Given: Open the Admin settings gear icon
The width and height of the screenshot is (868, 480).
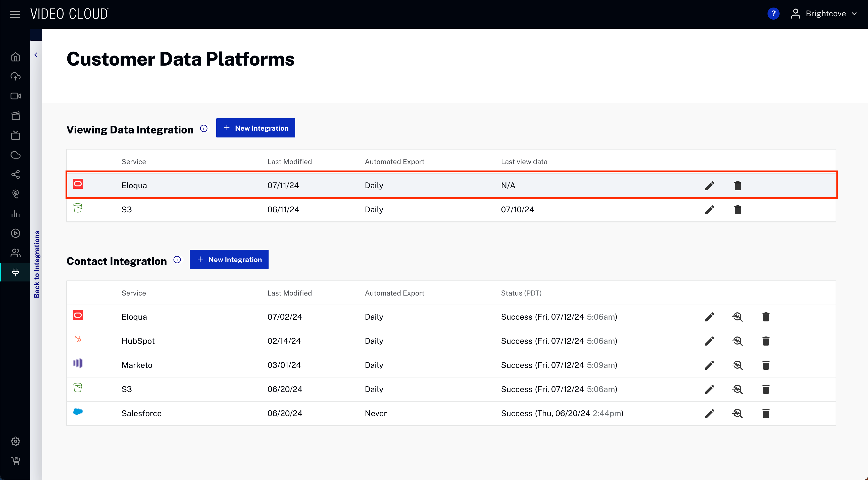Looking at the screenshot, I should pyautogui.click(x=16, y=441).
